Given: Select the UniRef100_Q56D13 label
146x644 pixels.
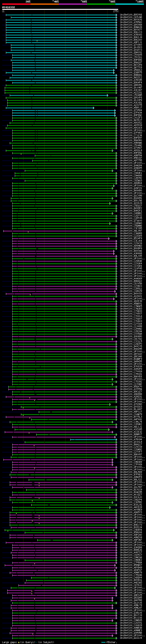Looking at the screenshot, I should 131,70.
